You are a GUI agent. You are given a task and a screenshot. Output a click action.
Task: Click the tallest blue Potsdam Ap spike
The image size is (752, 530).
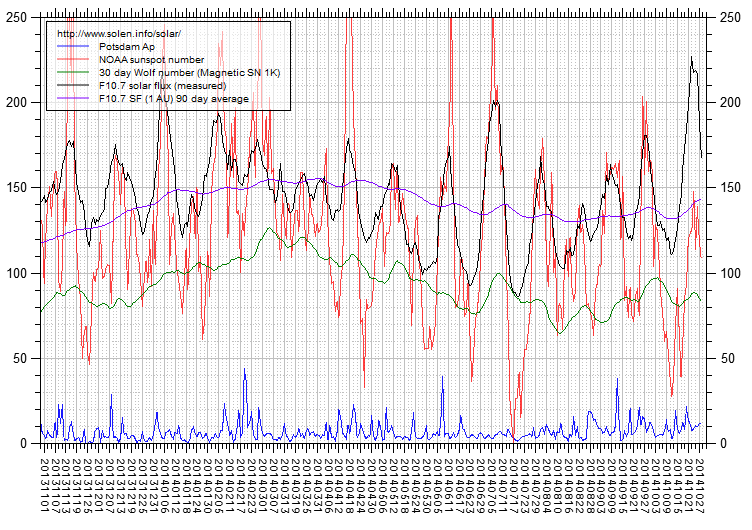tap(245, 369)
